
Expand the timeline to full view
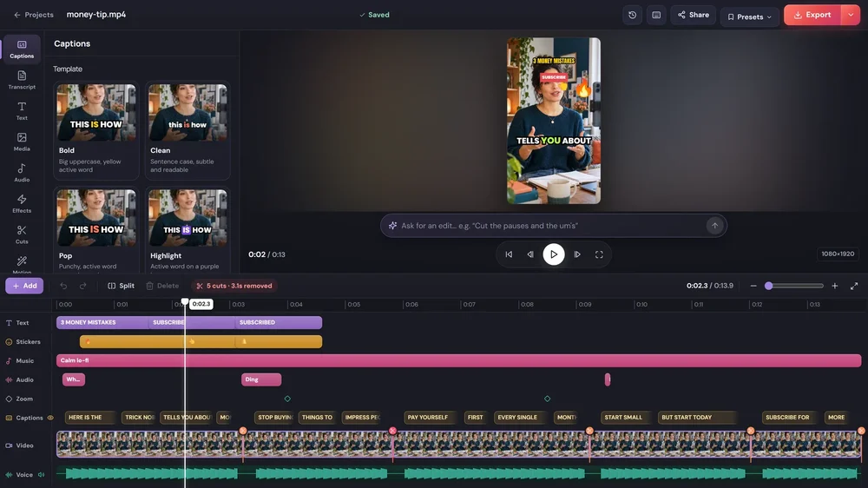coord(854,286)
